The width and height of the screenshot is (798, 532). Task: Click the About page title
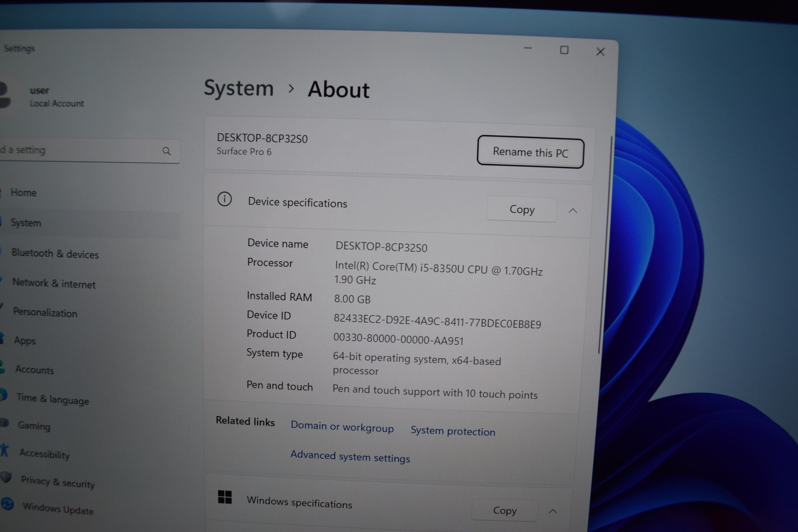338,89
